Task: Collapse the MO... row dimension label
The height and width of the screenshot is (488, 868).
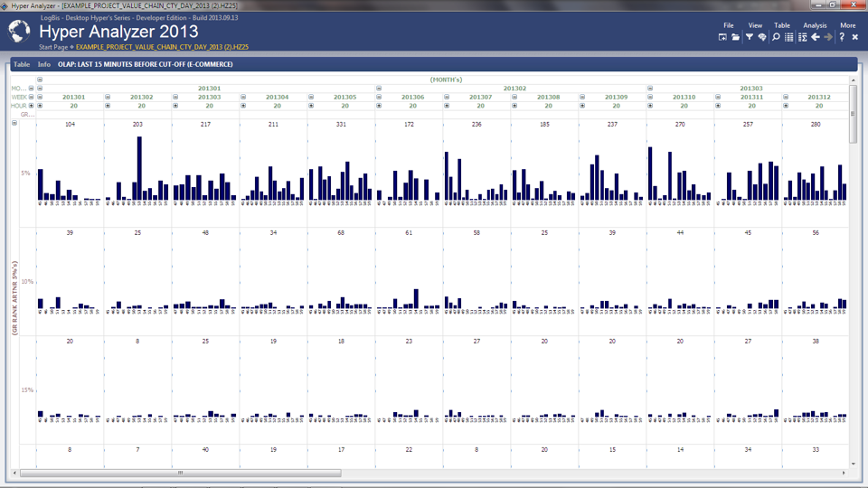Action: pos(32,89)
